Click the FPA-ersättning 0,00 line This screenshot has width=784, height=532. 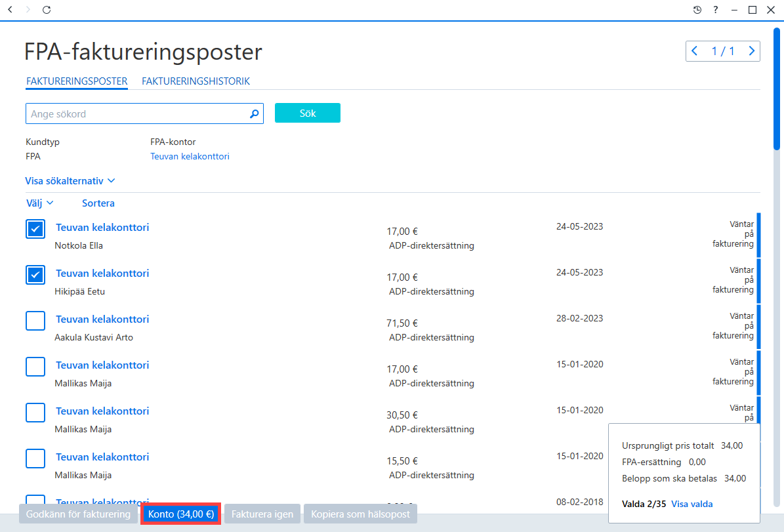point(664,462)
